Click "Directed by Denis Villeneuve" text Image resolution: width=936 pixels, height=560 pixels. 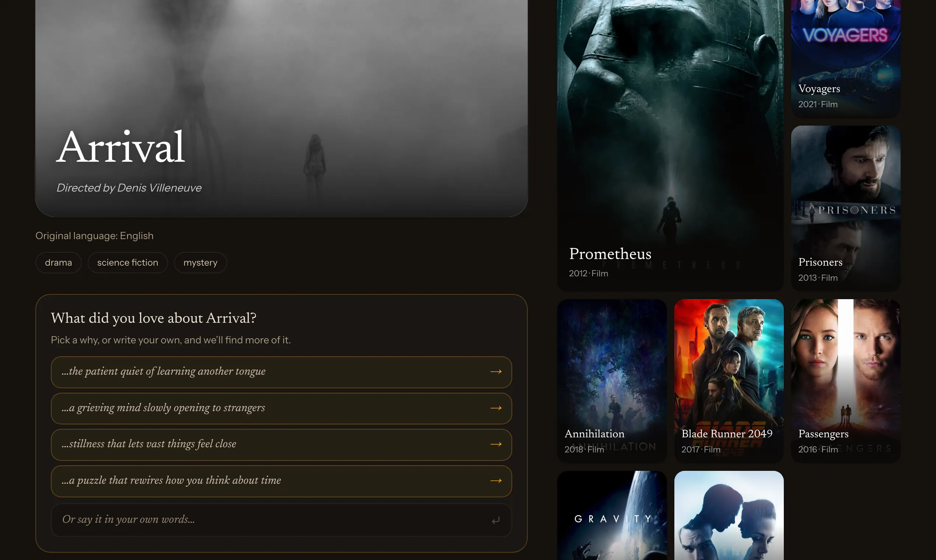coord(129,188)
